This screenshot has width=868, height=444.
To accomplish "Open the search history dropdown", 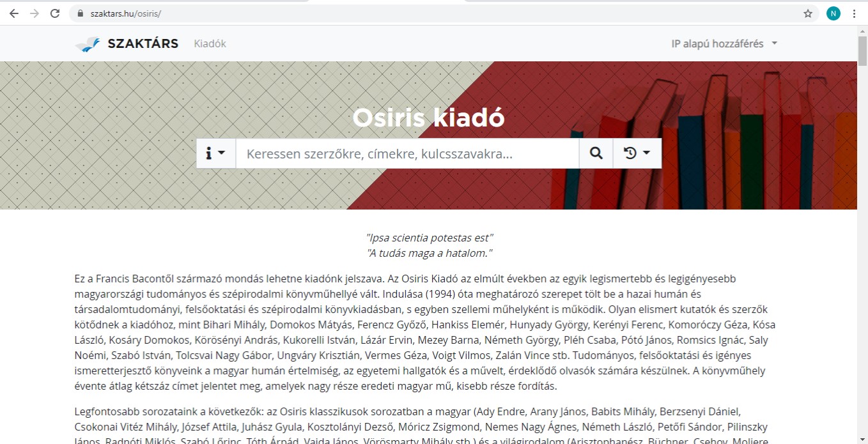I will 637,153.
